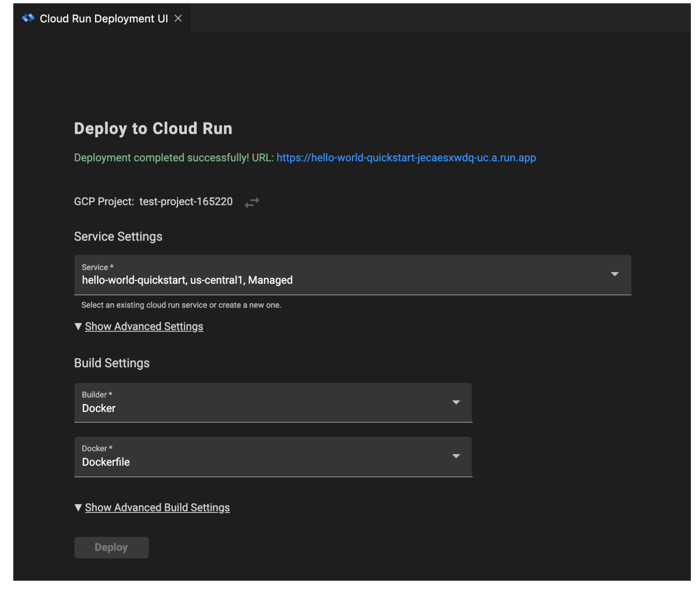Viewport: 700px width, 589px height.
Task: Click the Cloud Run extension icon on the tab
Action: (29, 18)
